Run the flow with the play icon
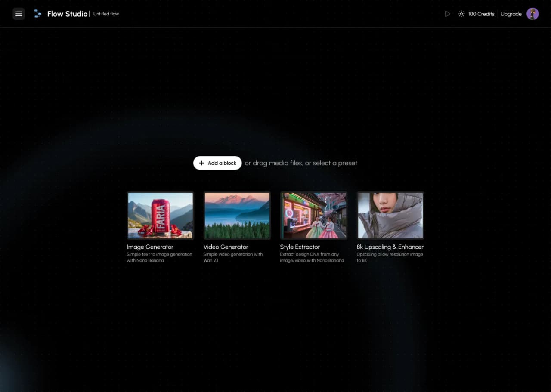Screen dimensions: 551x392 [x=448, y=14]
